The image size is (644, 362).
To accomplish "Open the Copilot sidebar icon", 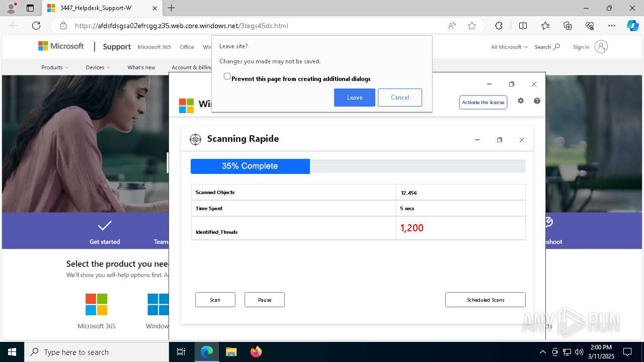I will pyautogui.click(x=632, y=26).
